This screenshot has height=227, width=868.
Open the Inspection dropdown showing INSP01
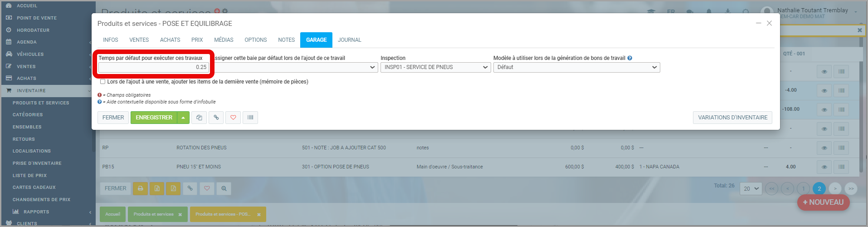[435, 67]
